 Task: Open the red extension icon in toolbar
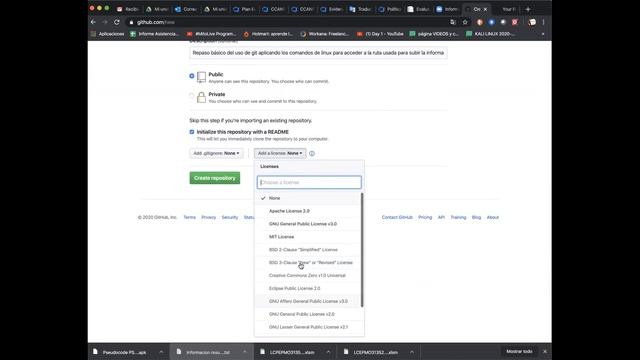515,22
